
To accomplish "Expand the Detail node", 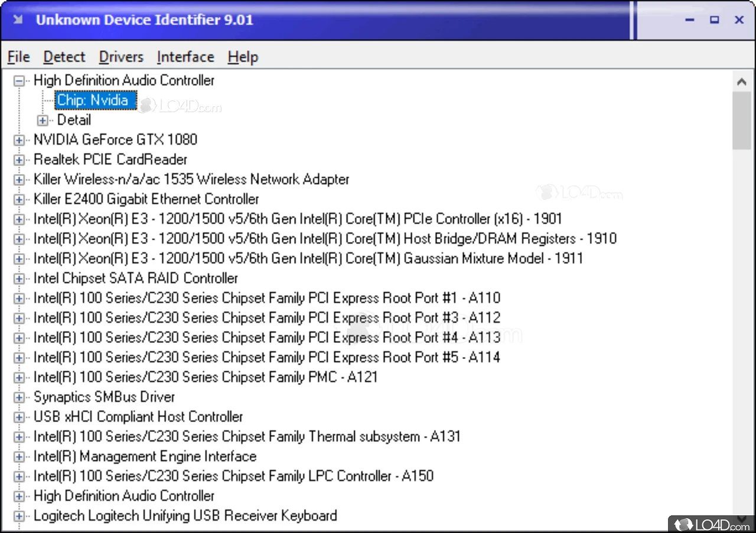I will pyautogui.click(x=43, y=120).
